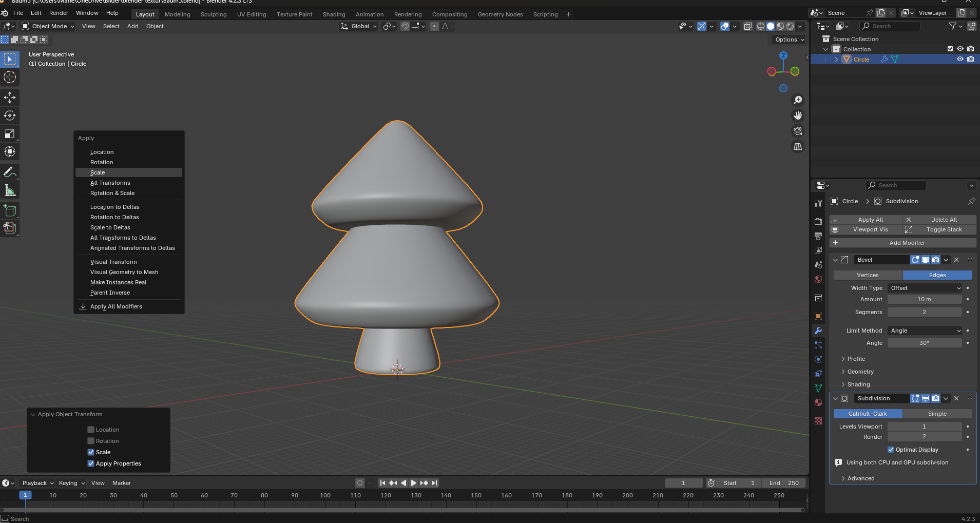Open the Width Type Offset dropdown

coord(925,288)
